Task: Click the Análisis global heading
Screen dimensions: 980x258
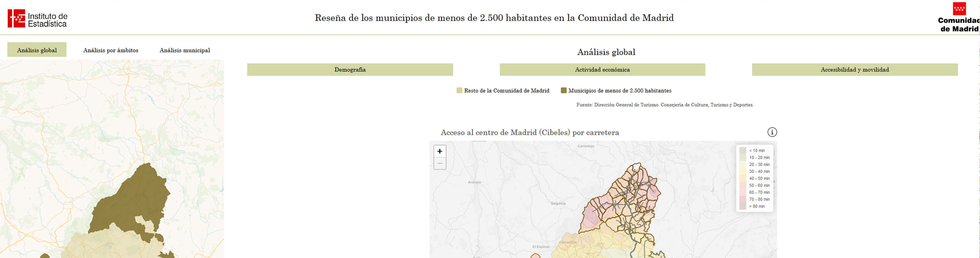Action: (x=606, y=52)
